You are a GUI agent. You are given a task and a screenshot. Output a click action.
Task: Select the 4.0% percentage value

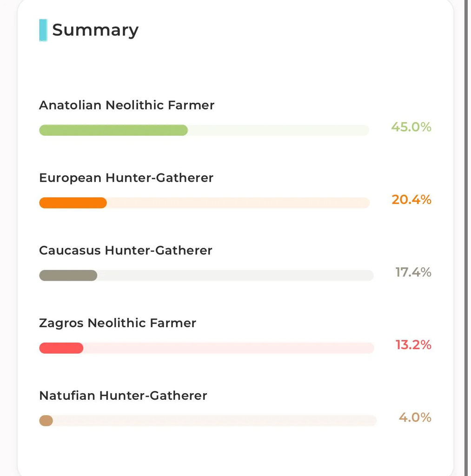point(415,417)
